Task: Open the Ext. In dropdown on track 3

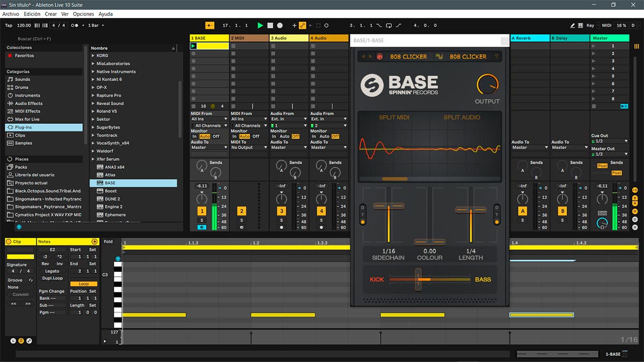Action: click(x=289, y=119)
